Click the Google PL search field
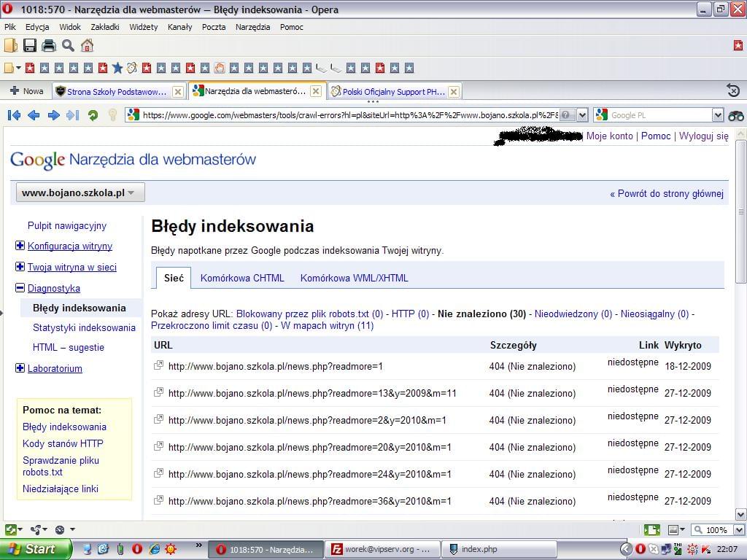The image size is (747, 560). pyautogui.click(x=660, y=115)
